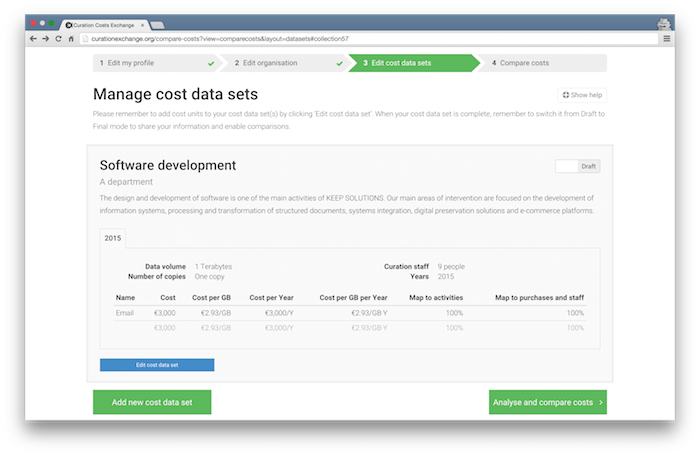Click the Cost per GB per Year header
Image resolution: width=700 pixels, height=456 pixels.
pyautogui.click(x=354, y=297)
